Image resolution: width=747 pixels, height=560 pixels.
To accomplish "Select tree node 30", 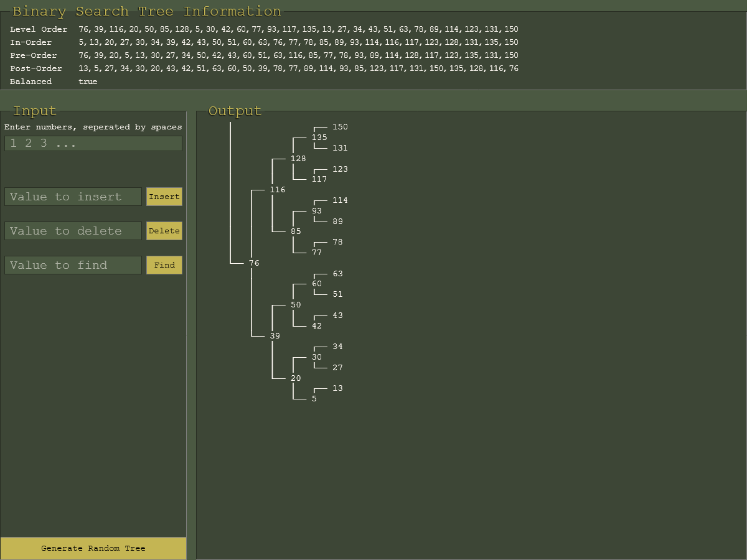I will (317, 357).
